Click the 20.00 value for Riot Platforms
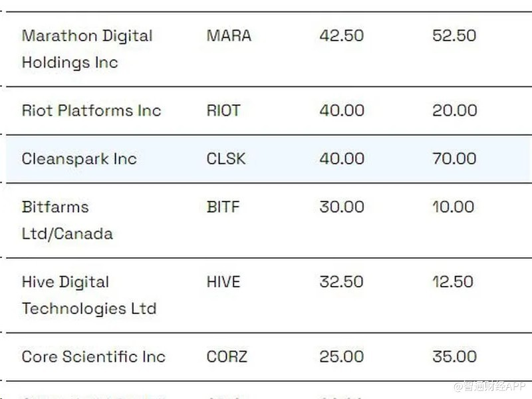Image resolution: width=532 pixels, height=399 pixels. tap(454, 110)
